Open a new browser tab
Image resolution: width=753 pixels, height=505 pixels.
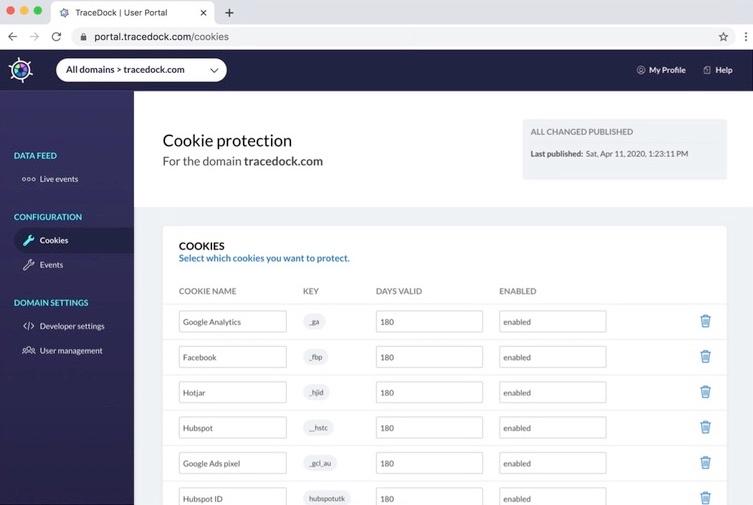[x=229, y=13]
